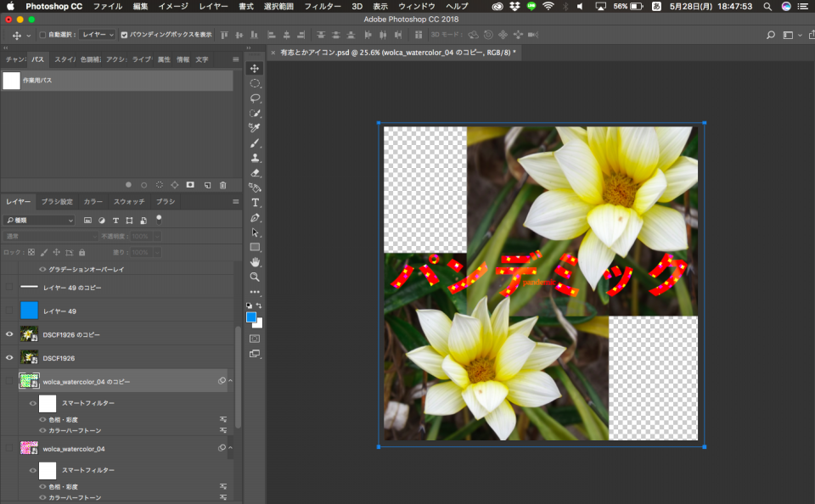The image size is (815, 504).
Task: Click the blue foreground color swatch
Action: 251,317
